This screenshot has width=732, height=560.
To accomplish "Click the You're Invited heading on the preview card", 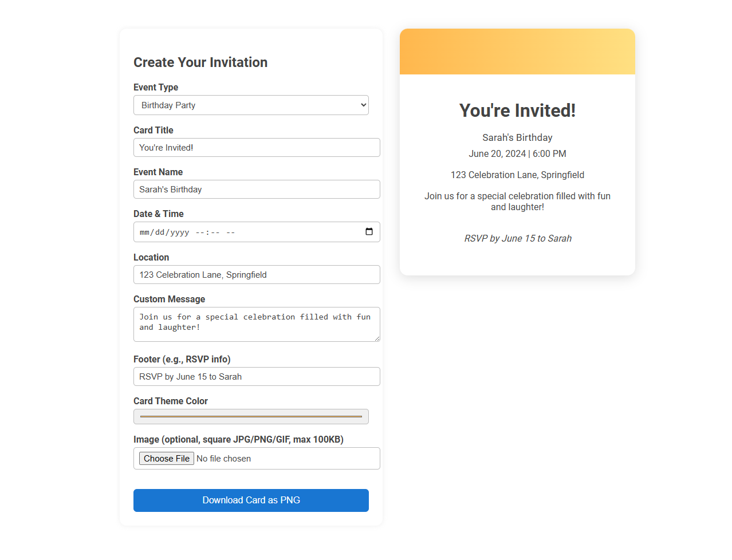I will tap(517, 111).
